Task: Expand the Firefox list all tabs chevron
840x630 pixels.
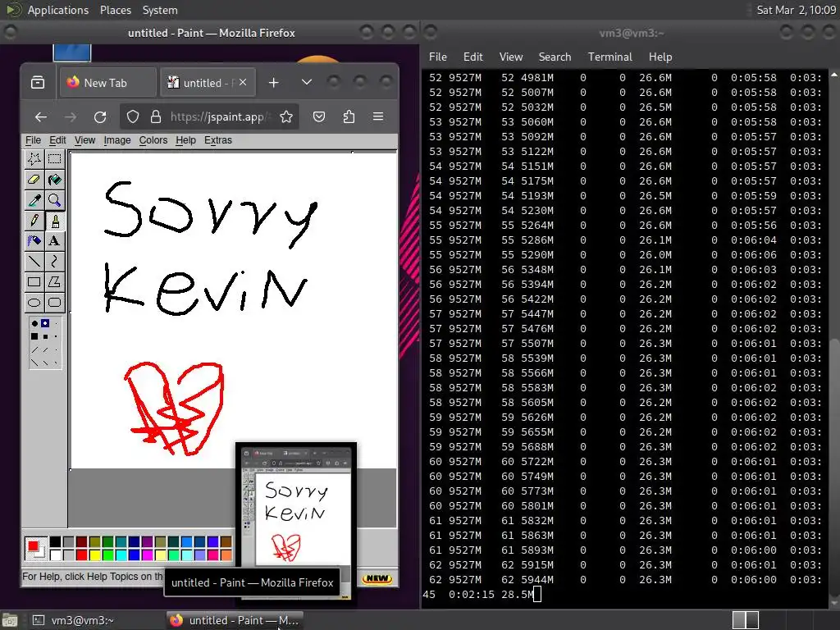Action: coord(307,83)
